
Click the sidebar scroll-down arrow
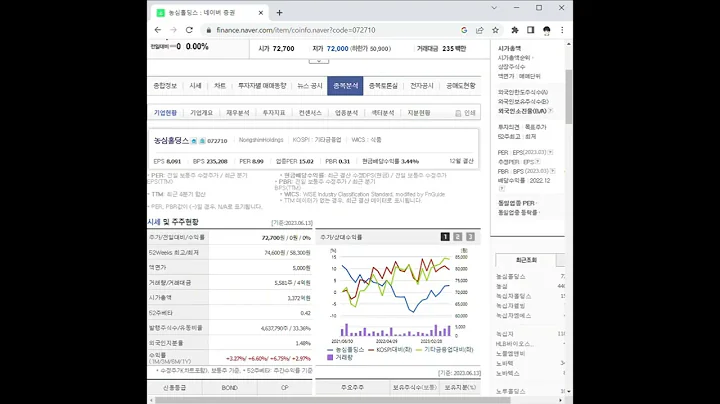click(x=569, y=392)
